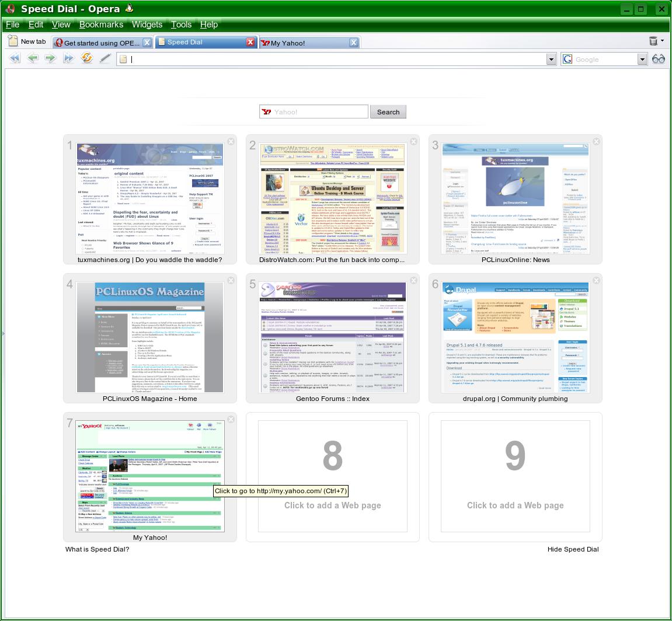Open the View menu
Screen dimensions: 672x621
[x=61, y=25]
